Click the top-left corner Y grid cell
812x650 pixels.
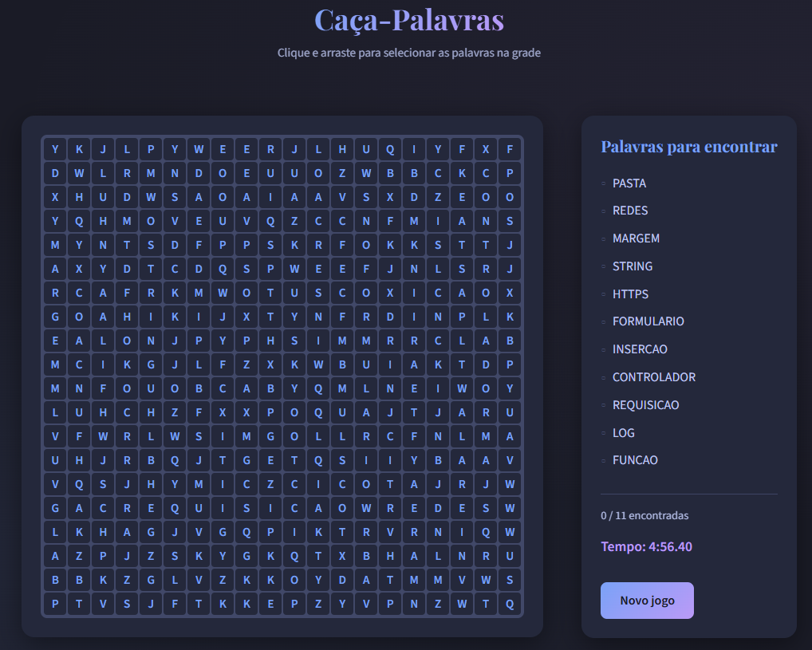pos(55,149)
